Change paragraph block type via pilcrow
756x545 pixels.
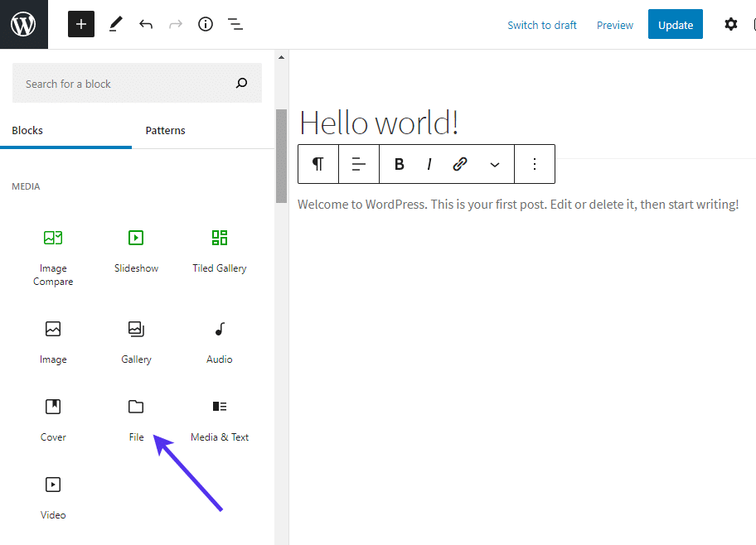click(x=318, y=164)
